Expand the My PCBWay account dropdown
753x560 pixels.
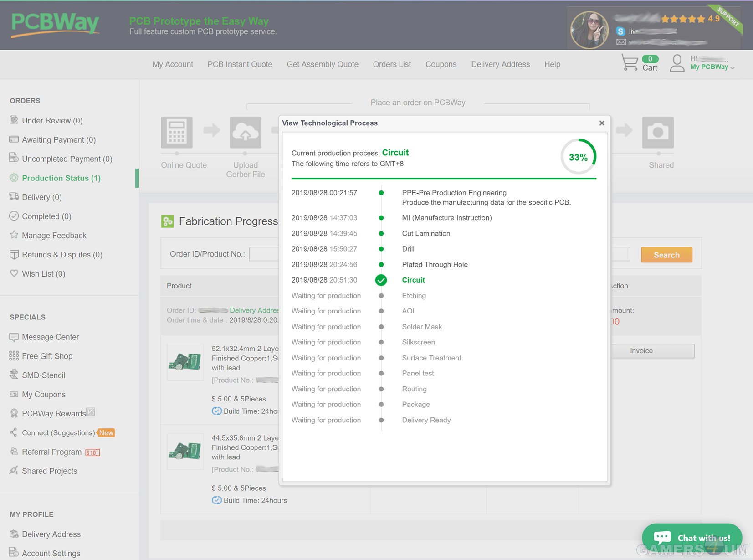pos(712,67)
